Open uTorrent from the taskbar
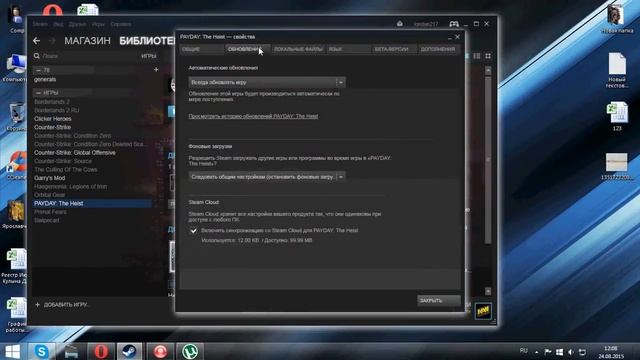The width and height of the screenshot is (640, 360). click(x=190, y=351)
